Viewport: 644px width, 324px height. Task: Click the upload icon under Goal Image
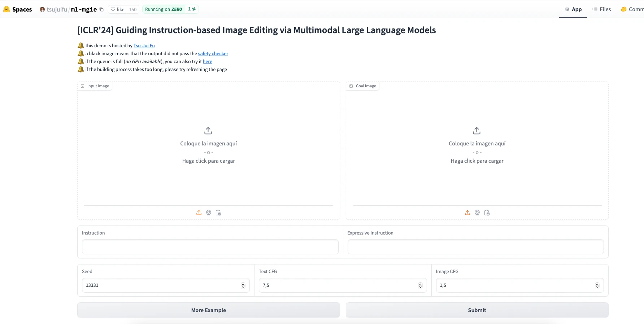tap(467, 213)
